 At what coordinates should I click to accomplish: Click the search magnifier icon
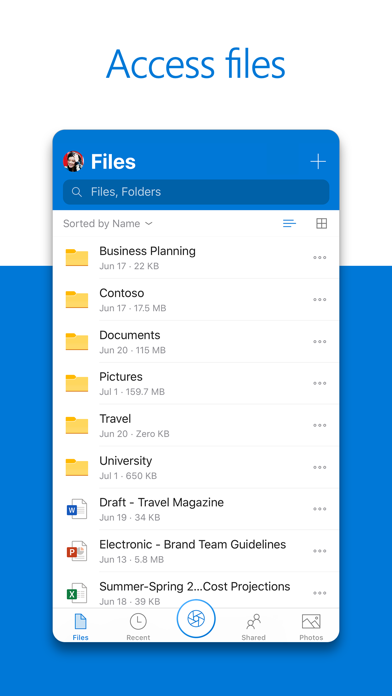(77, 192)
